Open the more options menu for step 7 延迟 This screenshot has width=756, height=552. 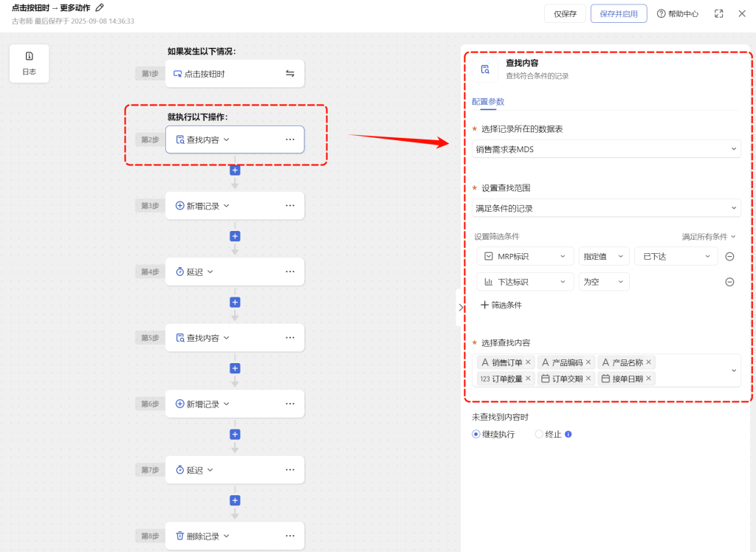click(289, 469)
